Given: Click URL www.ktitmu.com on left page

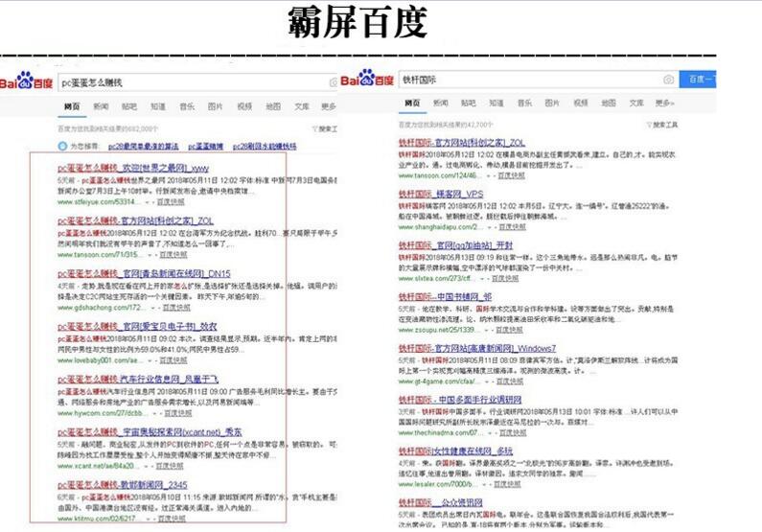Looking at the screenshot, I should [x=99, y=519].
